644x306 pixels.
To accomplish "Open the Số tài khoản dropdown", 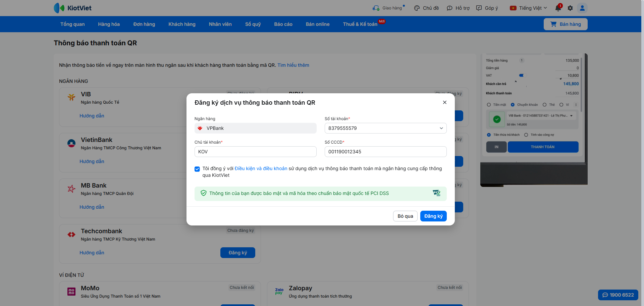I will pos(385,128).
